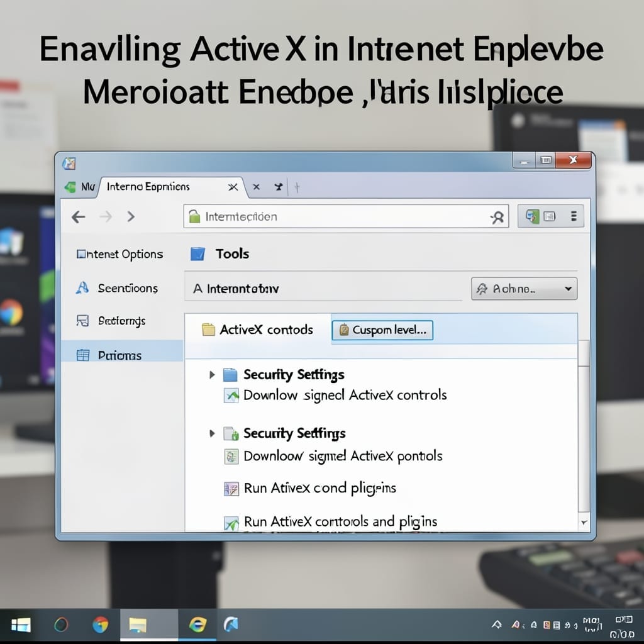
Task: Click the blue swoosh app in taskbar
Action: pos(231,625)
